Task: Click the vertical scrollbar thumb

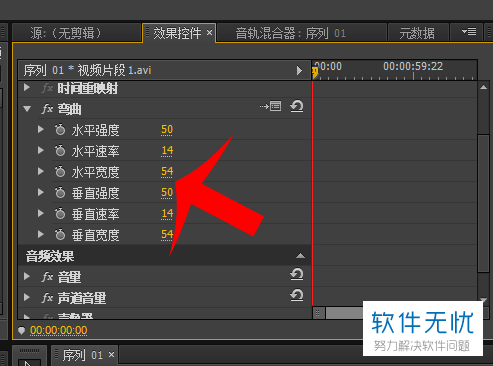Action: [x=483, y=203]
